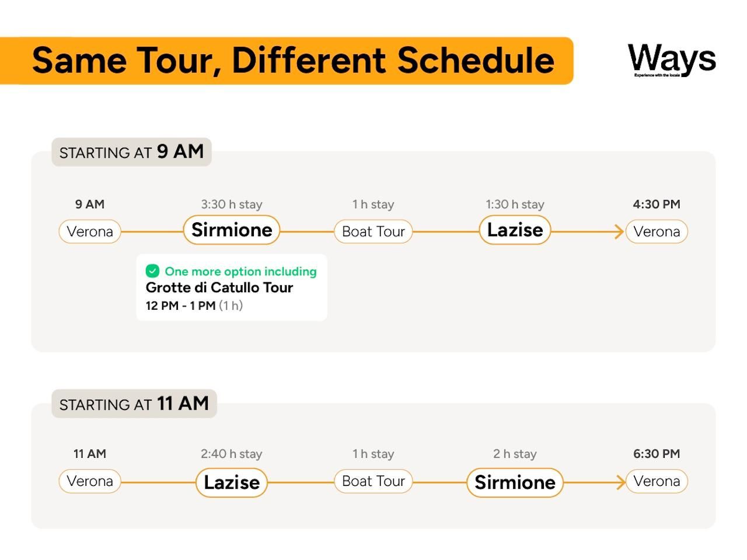Click the Ways logo
The height and width of the screenshot is (560, 747).
pos(672,60)
